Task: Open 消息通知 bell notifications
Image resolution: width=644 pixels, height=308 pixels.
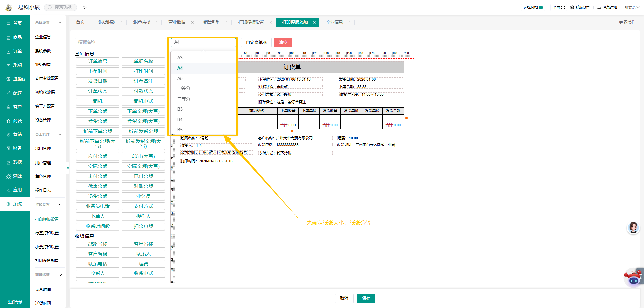Action: click(x=607, y=7)
